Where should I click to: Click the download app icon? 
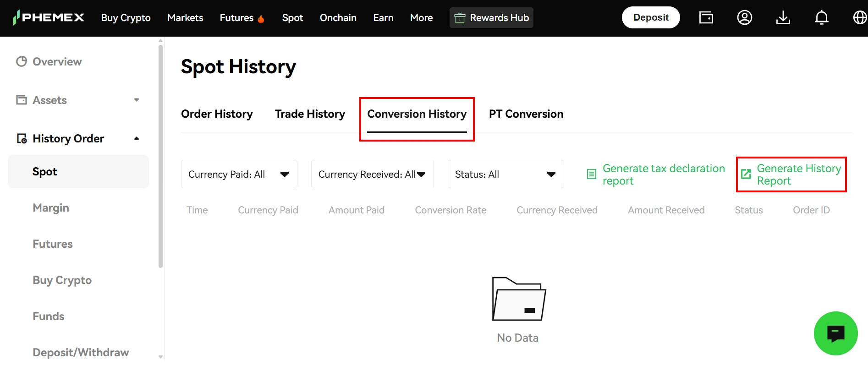coord(783,17)
